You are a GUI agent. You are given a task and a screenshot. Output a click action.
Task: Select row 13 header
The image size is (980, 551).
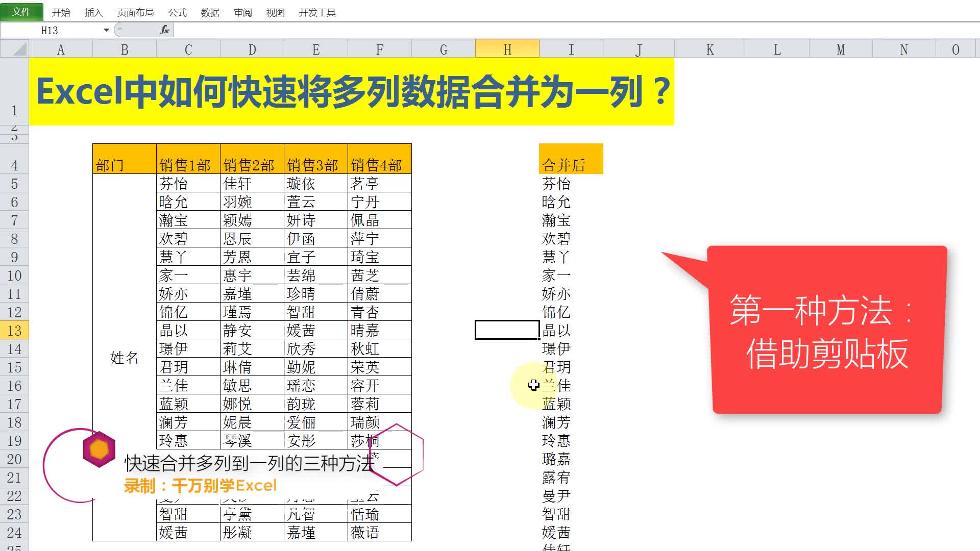pyautogui.click(x=14, y=331)
